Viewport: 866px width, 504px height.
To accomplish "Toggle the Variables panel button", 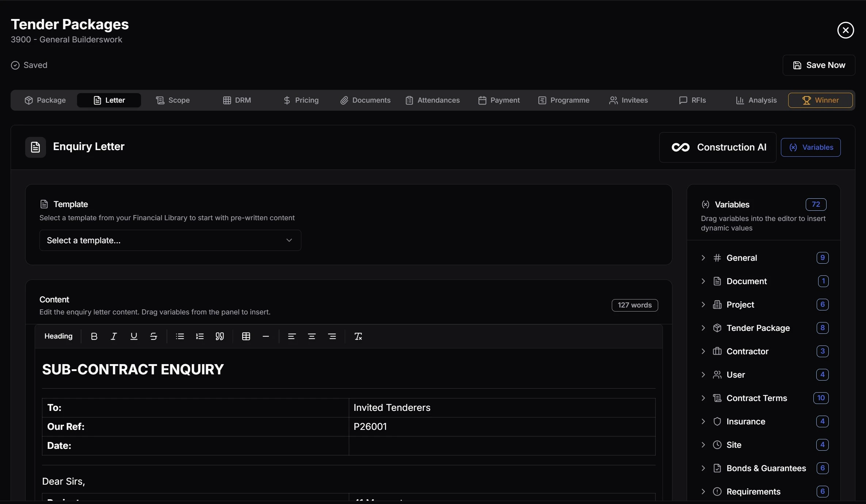I will point(810,147).
